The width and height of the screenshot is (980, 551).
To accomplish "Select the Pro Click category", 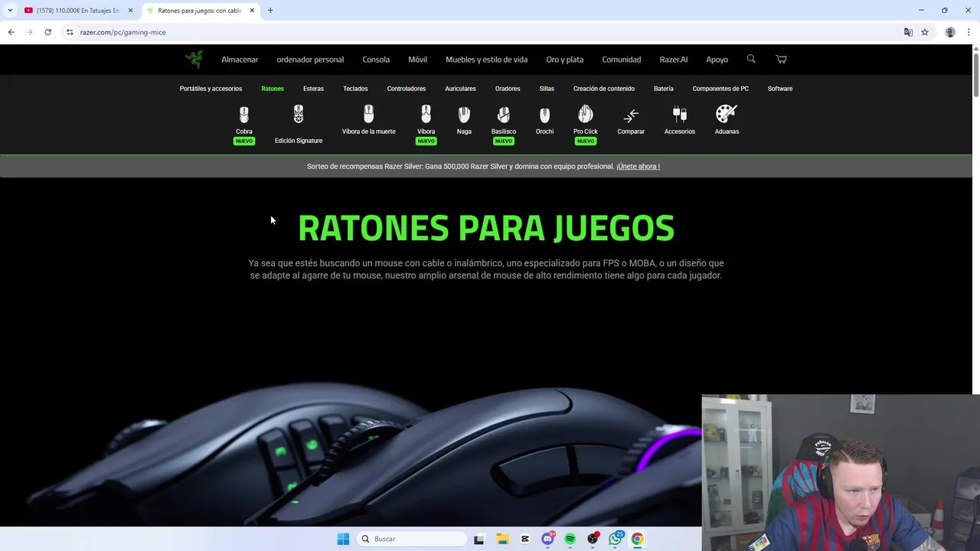I will 586,125.
